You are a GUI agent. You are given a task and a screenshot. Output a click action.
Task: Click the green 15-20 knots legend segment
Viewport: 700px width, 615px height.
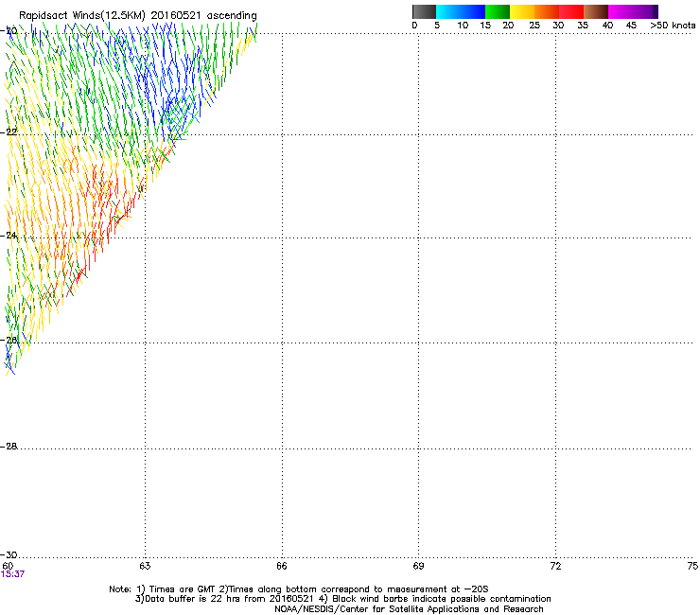[498, 11]
